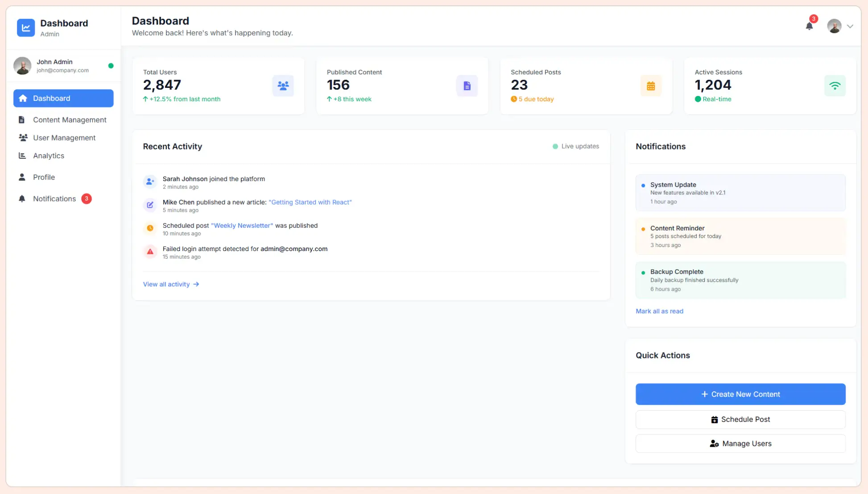Click the user avatar in the header
This screenshot has height=494, width=868.
[833, 26]
